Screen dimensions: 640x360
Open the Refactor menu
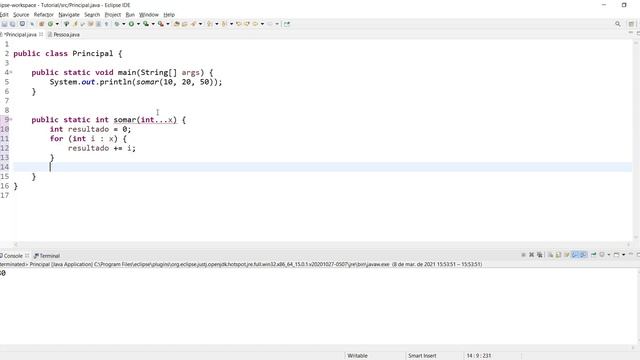(x=44, y=14)
